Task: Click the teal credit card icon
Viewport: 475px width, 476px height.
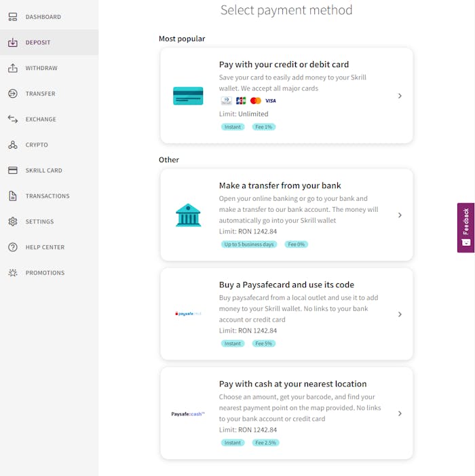Action: coord(188,96)
